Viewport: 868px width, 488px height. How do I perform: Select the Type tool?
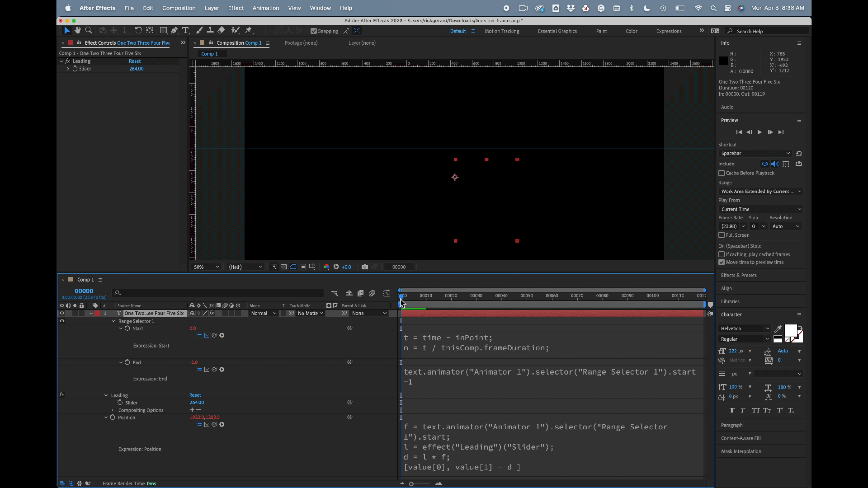click(185, 30)
